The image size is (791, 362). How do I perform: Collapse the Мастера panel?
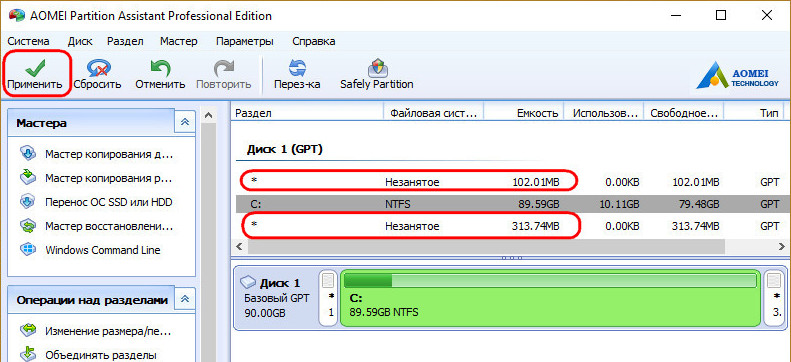(185, 122)
